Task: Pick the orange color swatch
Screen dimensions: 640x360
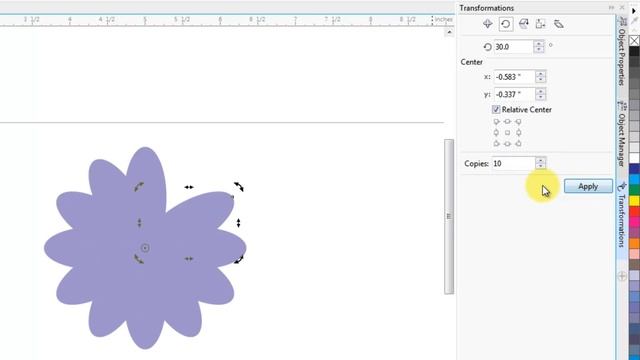Action: point(634,243)
